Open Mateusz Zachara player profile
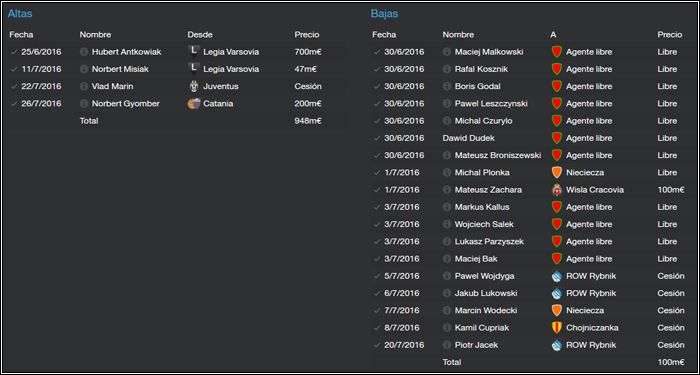 click(488, 190)
